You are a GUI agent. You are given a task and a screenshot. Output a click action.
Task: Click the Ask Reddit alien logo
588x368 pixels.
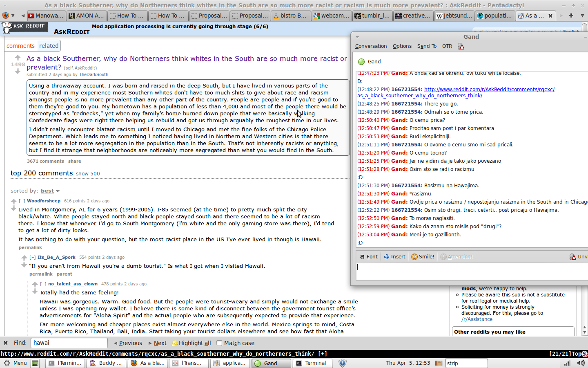point(7,27)
